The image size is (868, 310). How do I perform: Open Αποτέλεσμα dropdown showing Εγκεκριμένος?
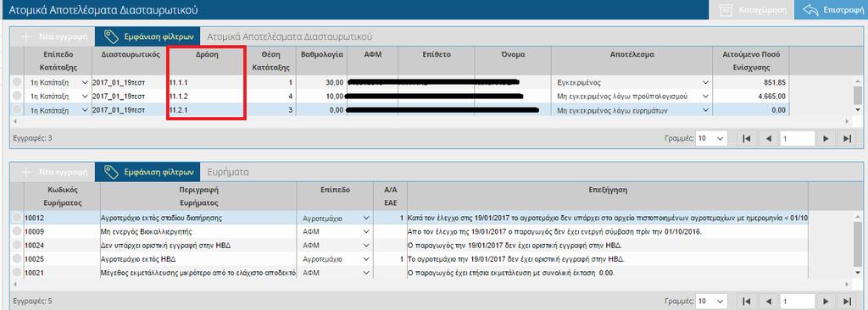(x=632, y=82)
